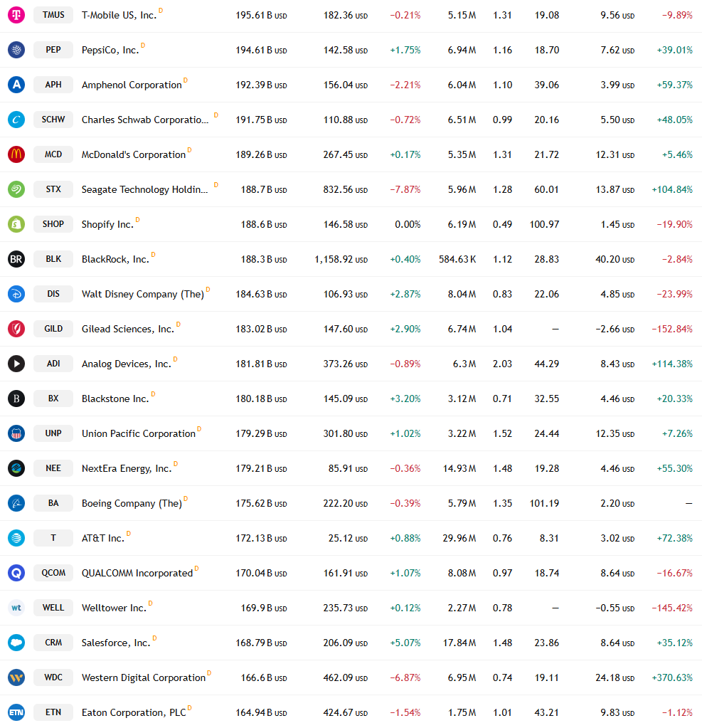702x728 pixels.
Task: Open PepsiCo, Inc. company link
Action: [110, 50]
